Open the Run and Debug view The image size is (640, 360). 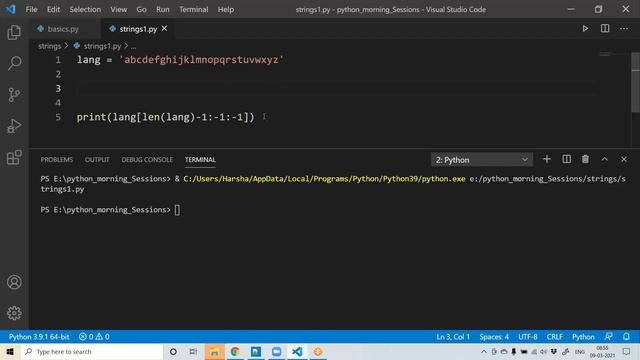[14, 126]
